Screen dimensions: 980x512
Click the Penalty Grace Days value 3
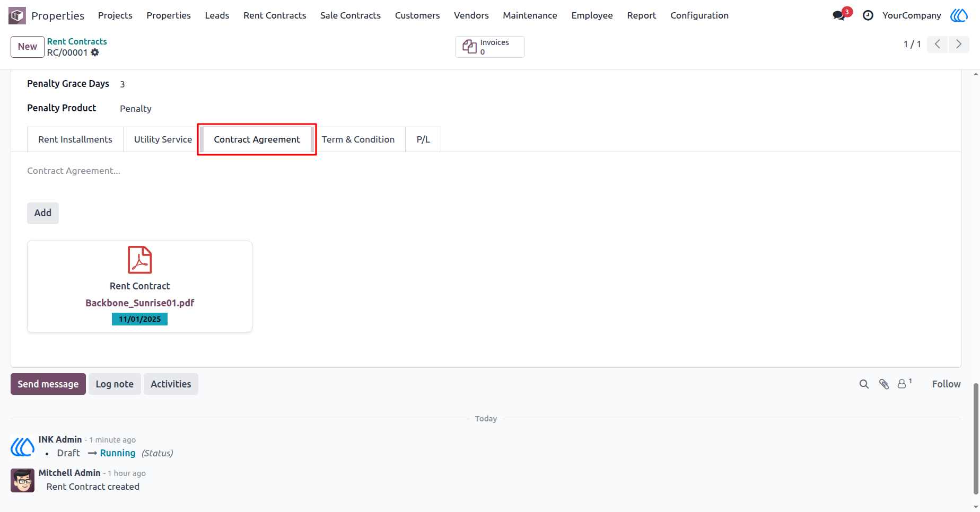[122, 84]
